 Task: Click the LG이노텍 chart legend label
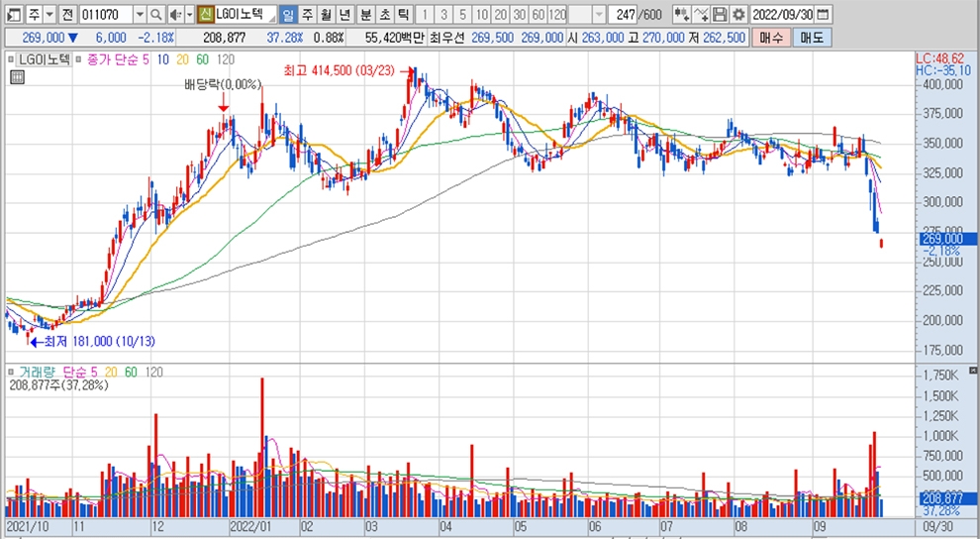coord(44,60)
